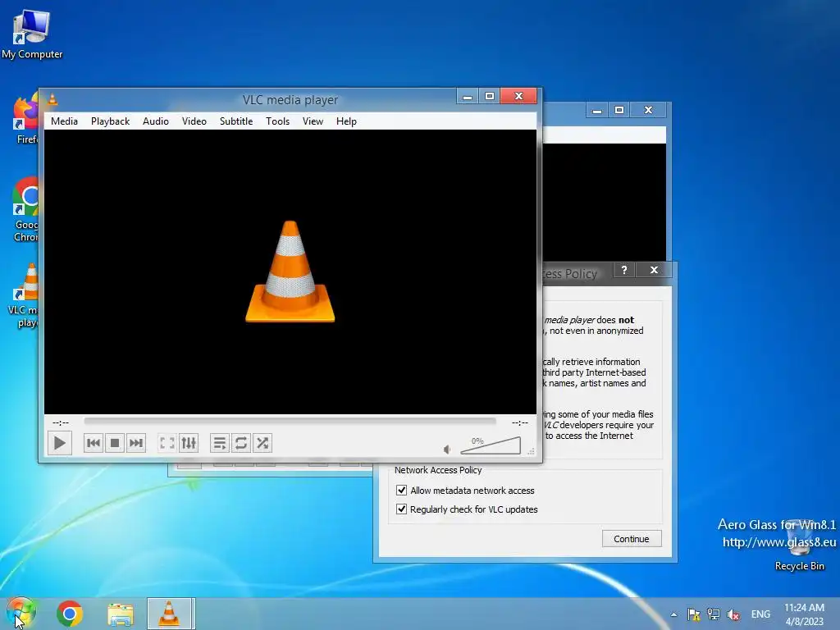840x630 pixels.
Task: Close the background VLC window
Action: pos(648,111)
